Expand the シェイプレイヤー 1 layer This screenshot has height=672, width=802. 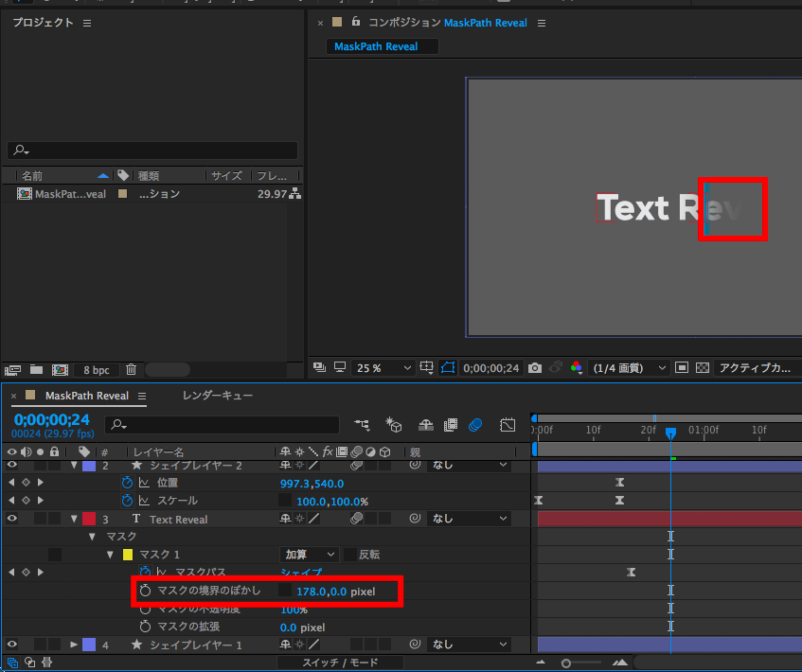click(x=75, y=645)
